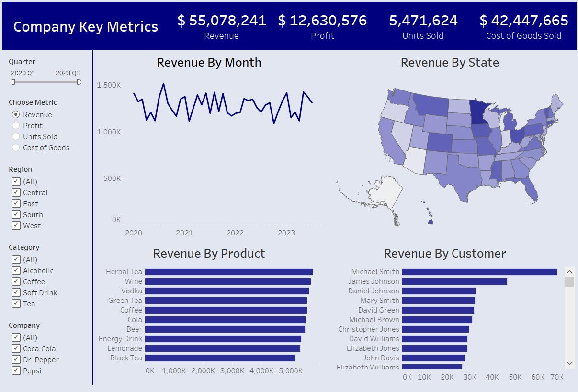Image resolution: width=578 pixels, height=392 pixels.
Task: Click the 2021 label on month axis
Action: 184,233
